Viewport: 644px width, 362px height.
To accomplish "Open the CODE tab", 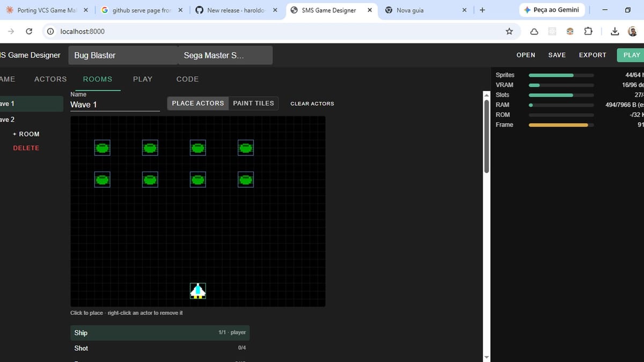I will [x=187, y=79].
